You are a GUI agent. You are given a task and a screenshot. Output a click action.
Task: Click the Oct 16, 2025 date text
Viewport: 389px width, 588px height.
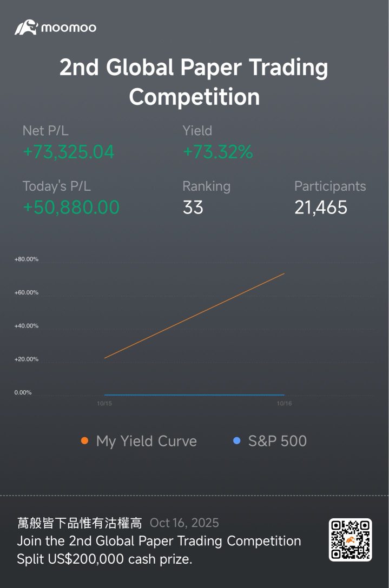(184, 523)
